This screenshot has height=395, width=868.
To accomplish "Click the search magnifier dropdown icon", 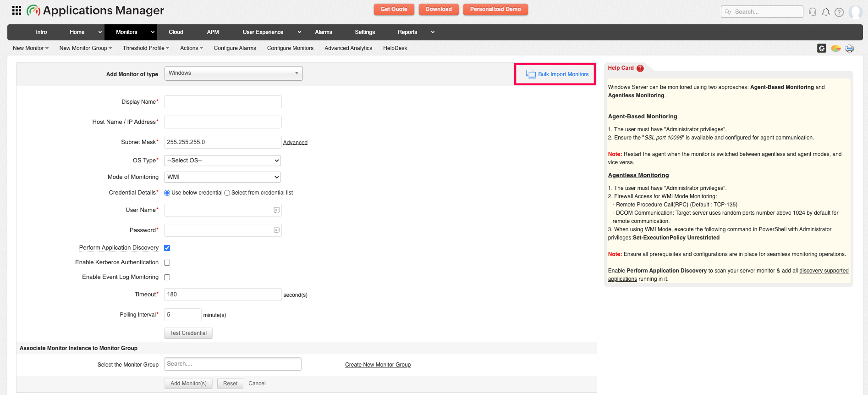I will coord(728,12).
